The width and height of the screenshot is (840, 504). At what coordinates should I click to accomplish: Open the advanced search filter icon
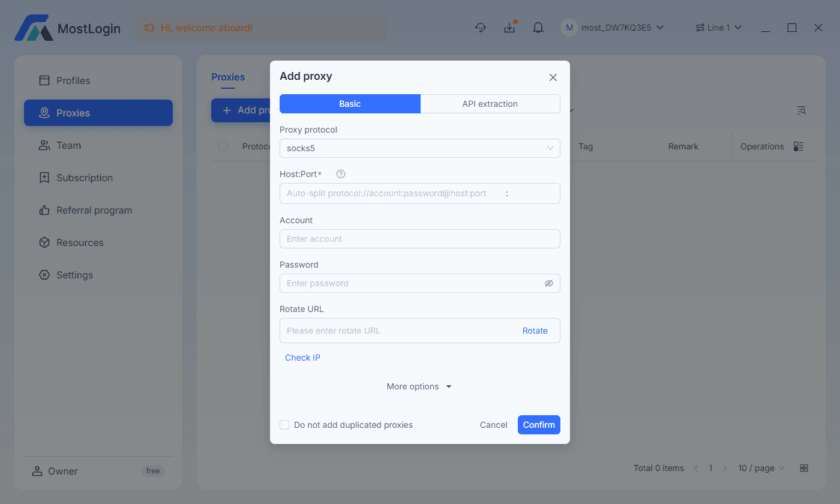coord(802,110)
